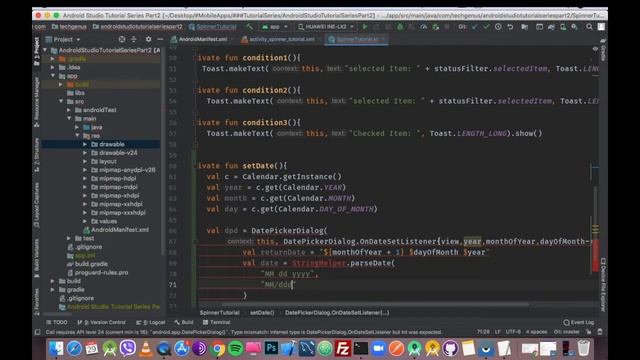This screenshot has width=640, height=360.
Task: Open VLC cone icon in dock
Action: [146, 349]
